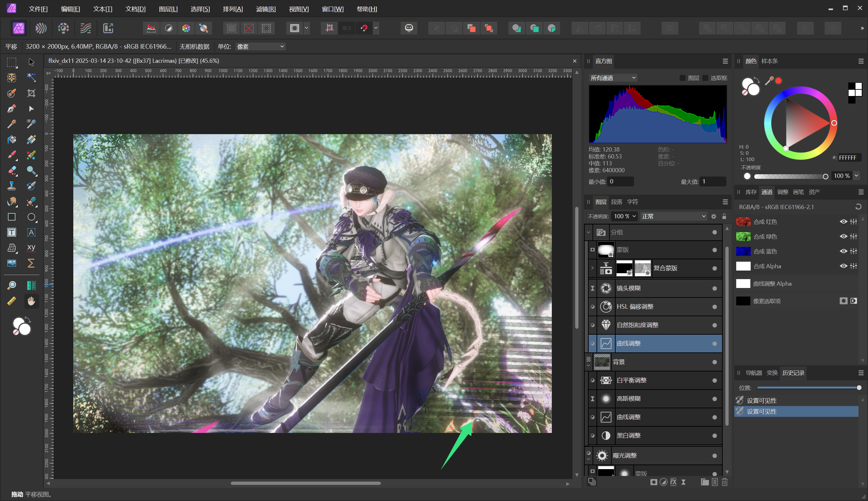
Task: Switch to the 样本条 tab
Action: (x=770, y=61)
